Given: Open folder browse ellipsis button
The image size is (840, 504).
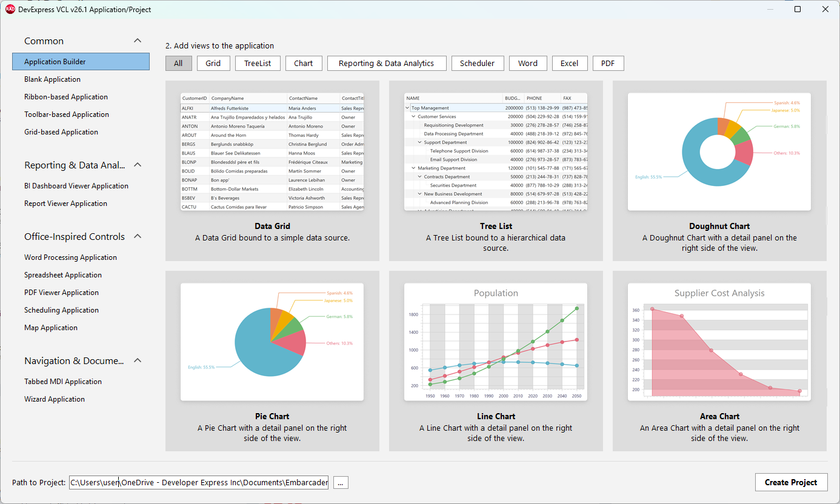Looking at the screenshot, I should point(341,483).
